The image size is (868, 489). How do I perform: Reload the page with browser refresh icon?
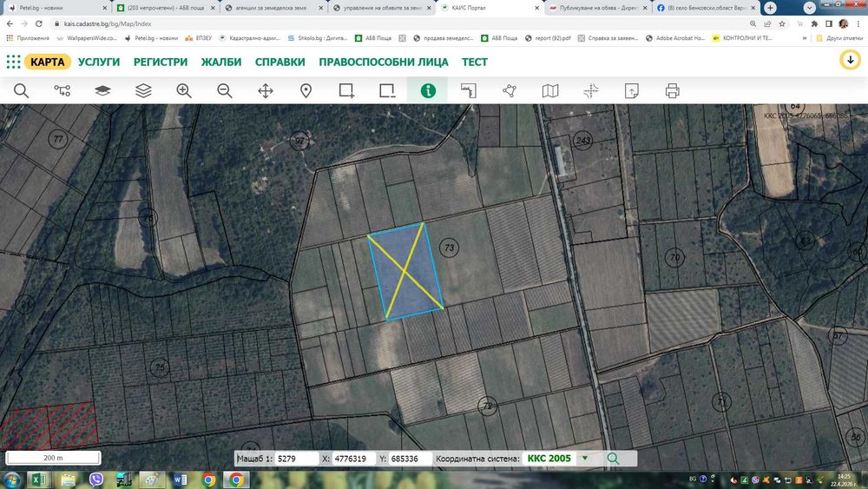coord(39,23)
